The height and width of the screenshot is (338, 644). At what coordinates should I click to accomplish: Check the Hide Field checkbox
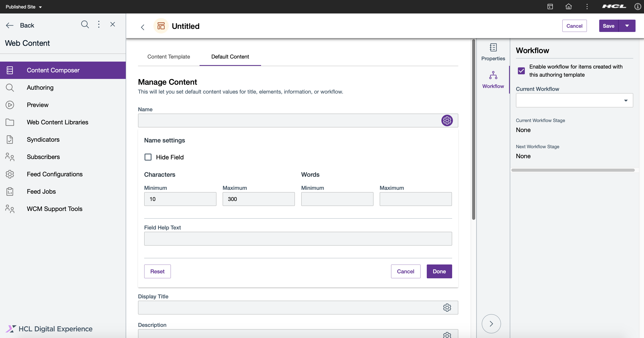(148, 157)
